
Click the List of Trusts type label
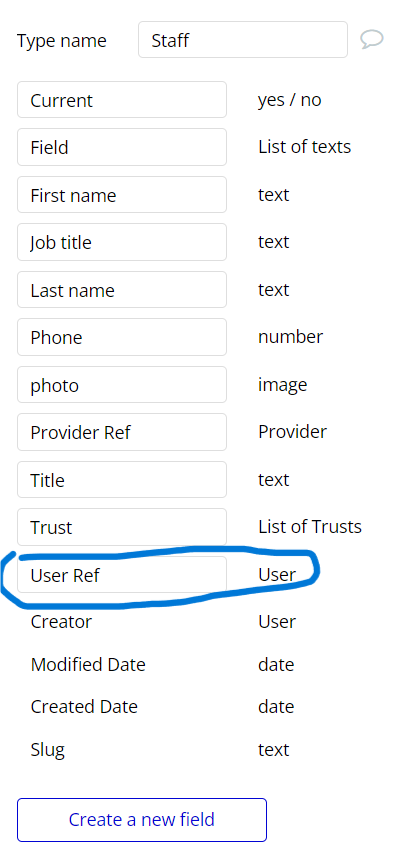point(310,527)
